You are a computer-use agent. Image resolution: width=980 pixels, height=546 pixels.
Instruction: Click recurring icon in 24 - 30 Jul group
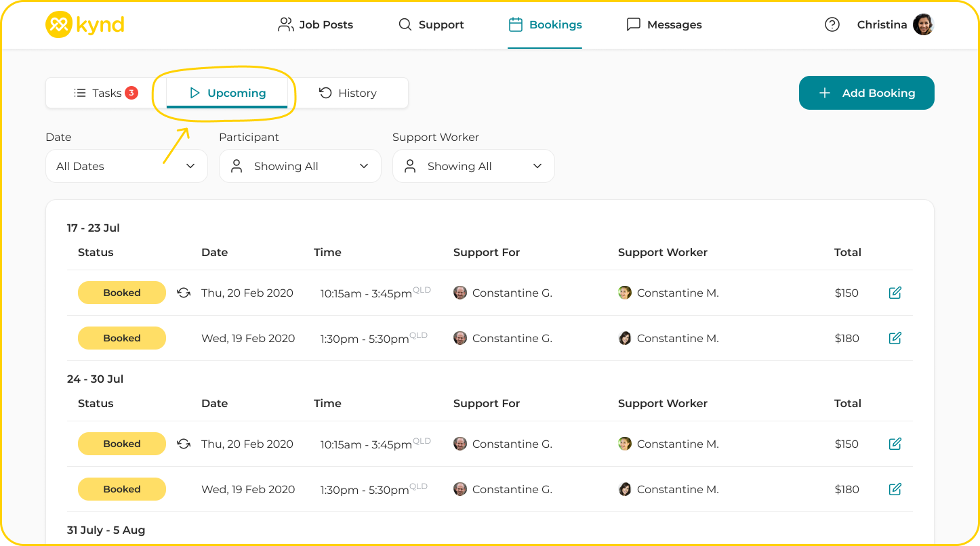184,444
